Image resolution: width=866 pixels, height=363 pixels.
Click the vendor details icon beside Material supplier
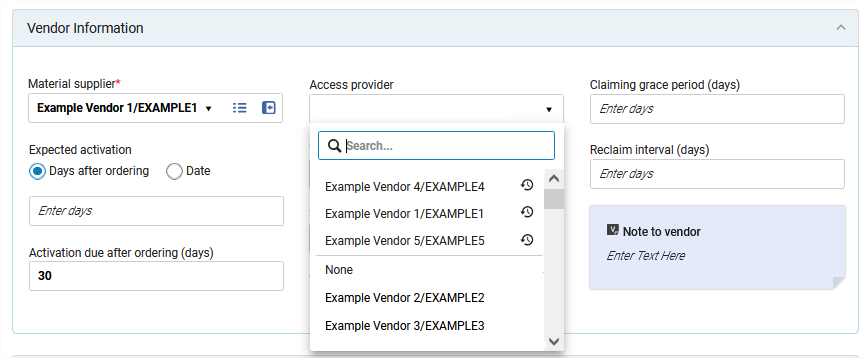(x=268, y=108)
